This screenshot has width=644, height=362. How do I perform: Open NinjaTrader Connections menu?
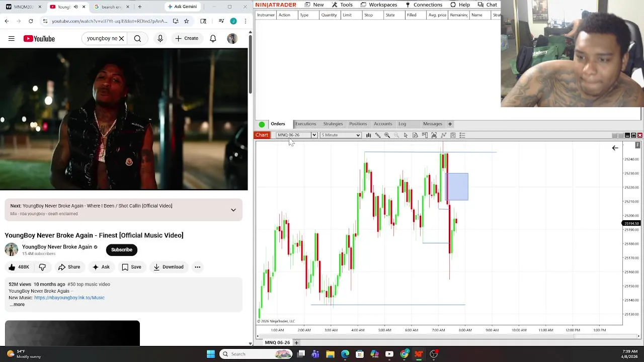pos(424,5)
